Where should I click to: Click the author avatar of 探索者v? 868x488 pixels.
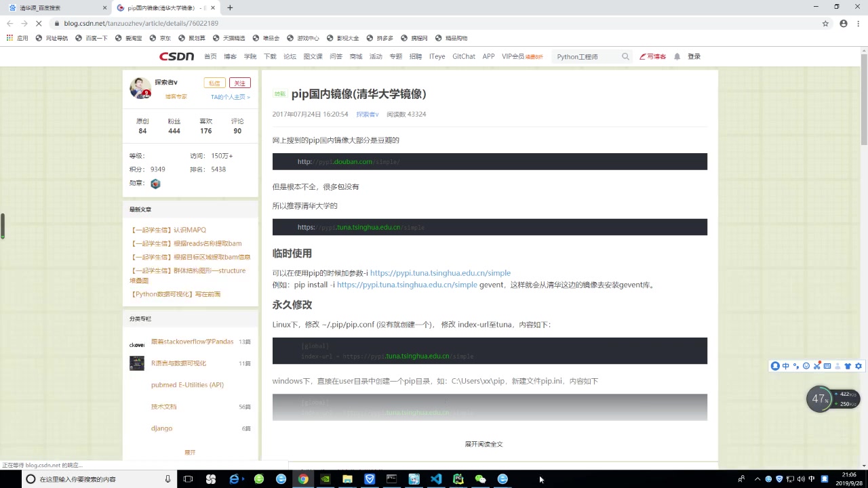coord(140,88)
